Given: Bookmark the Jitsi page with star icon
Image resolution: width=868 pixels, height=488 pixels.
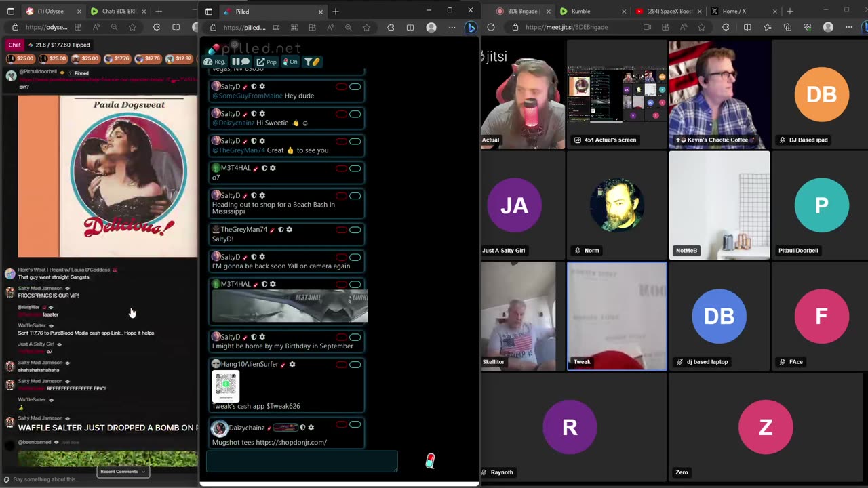Looking at the screenshot, I should 701,27.
